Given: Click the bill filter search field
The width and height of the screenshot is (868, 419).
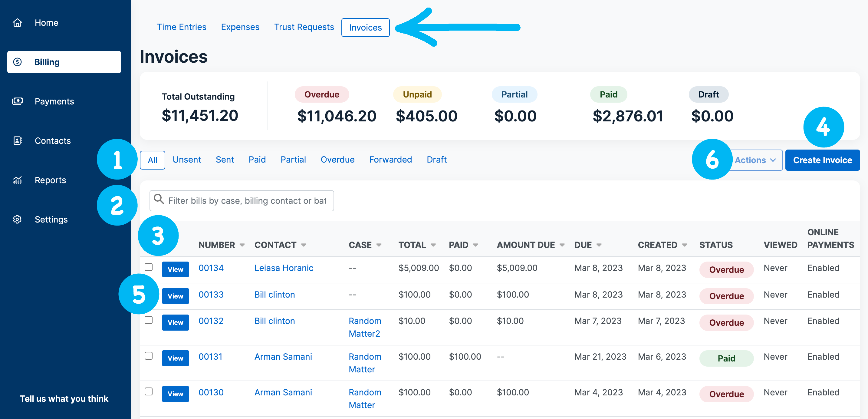Looking at the screenshot, I should pyautogui.click(x=242, y=200).
